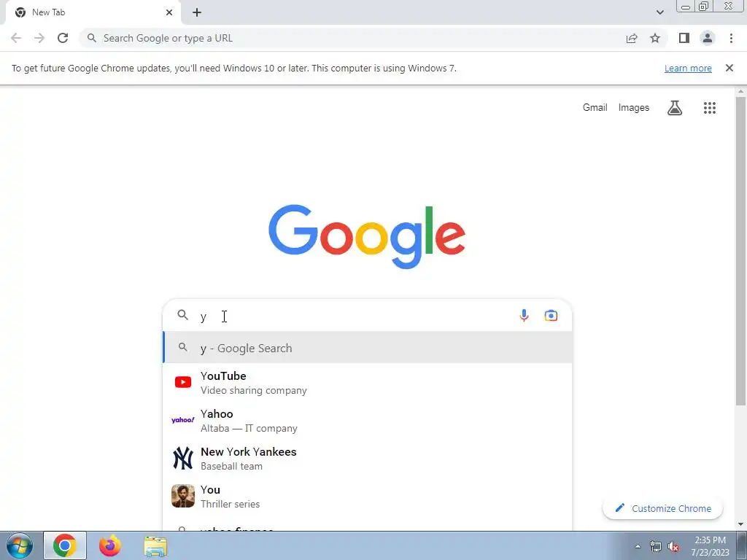Open a new tab with plus button
This screenshot has height=560, width=747.
(x=197, y=12)
